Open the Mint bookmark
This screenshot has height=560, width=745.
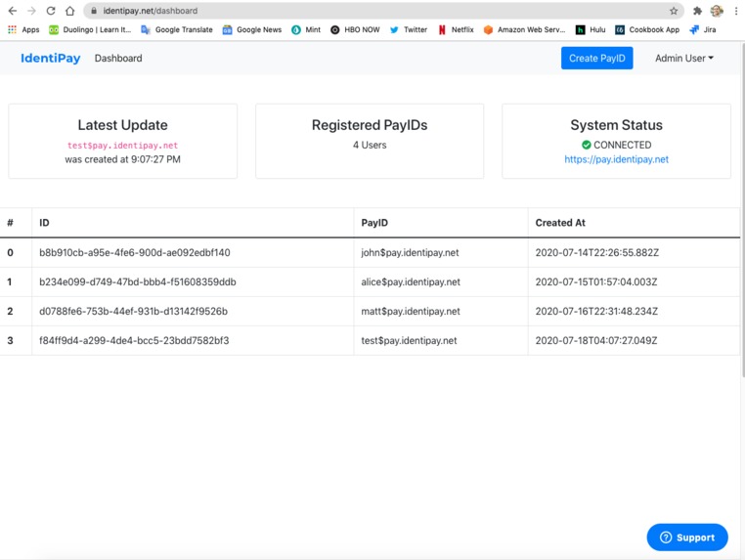[306, 29]
